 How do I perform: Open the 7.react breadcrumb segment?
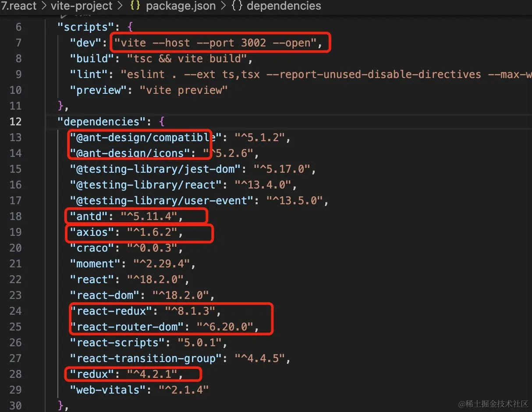click(19, 6)
